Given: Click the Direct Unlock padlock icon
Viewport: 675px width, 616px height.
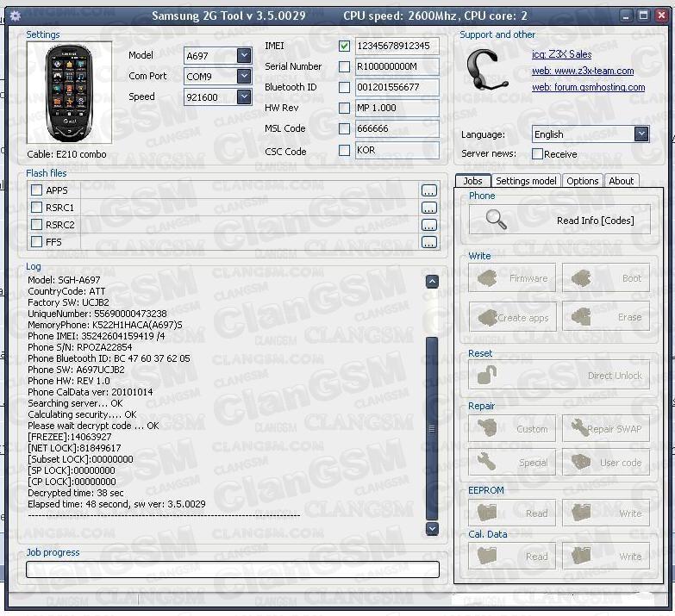Looking at the screenshot, I should 487,375.
